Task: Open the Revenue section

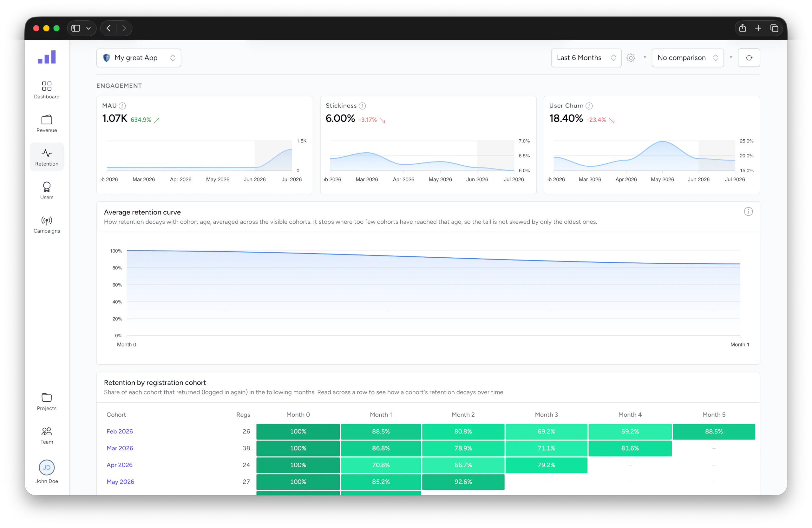Action: (47, 123)
